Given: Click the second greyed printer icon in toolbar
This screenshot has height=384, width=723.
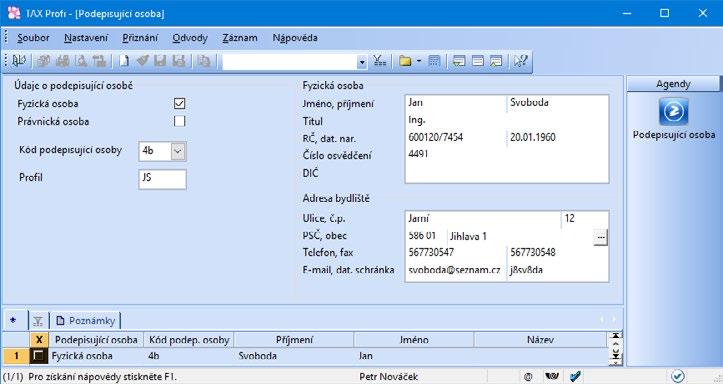Looking at the screenshot, I should (x=62, y=61).
